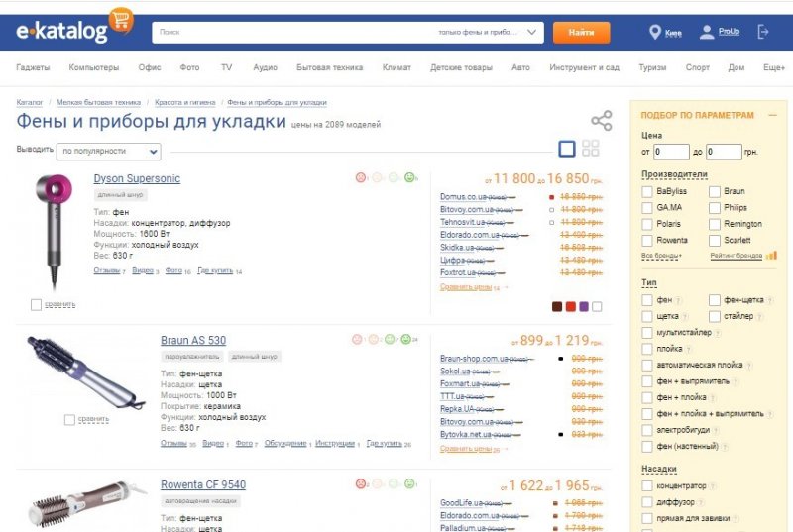This screenshot has width=793, height=532.
Task: Switch to grid view layout
Action: pyautogui.click(x=590, y=148)
